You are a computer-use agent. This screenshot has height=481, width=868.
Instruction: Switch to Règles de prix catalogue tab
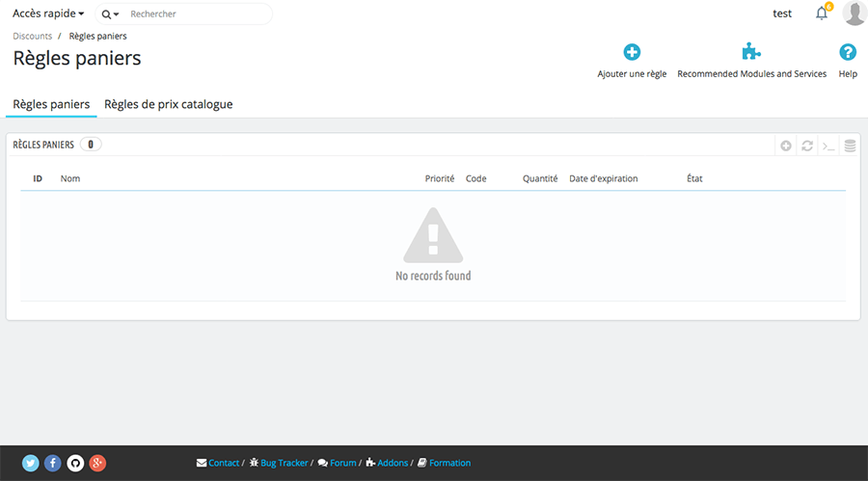click(168, 104)
